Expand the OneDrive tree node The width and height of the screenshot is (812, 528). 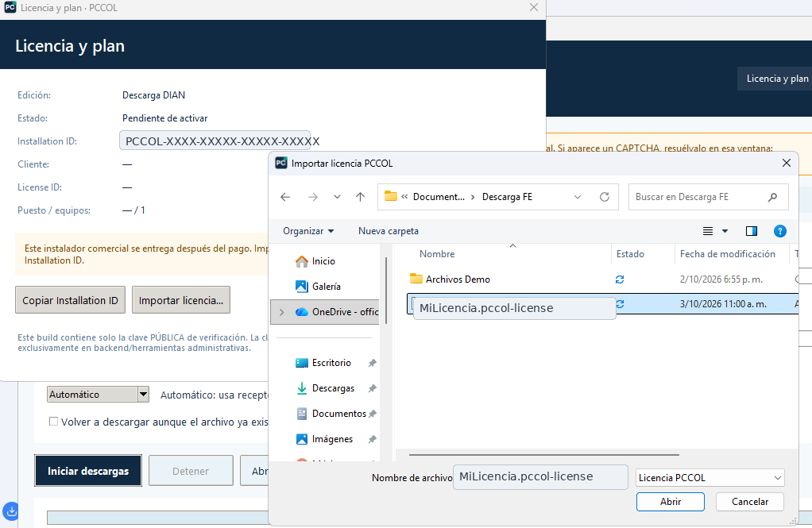[x=282, y=311]
